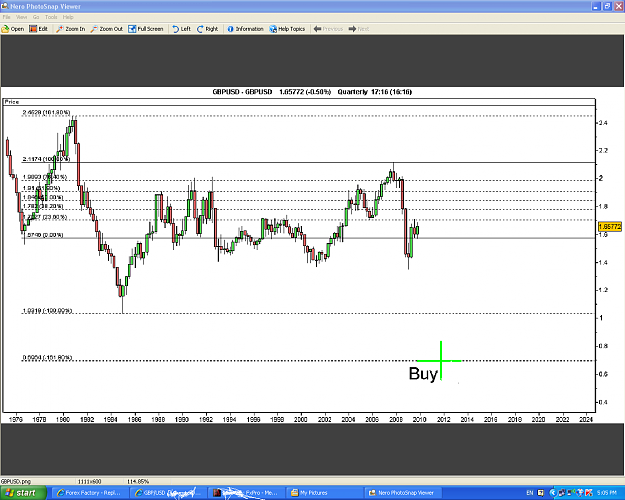Go to the Next image

[x=359, y=29]
